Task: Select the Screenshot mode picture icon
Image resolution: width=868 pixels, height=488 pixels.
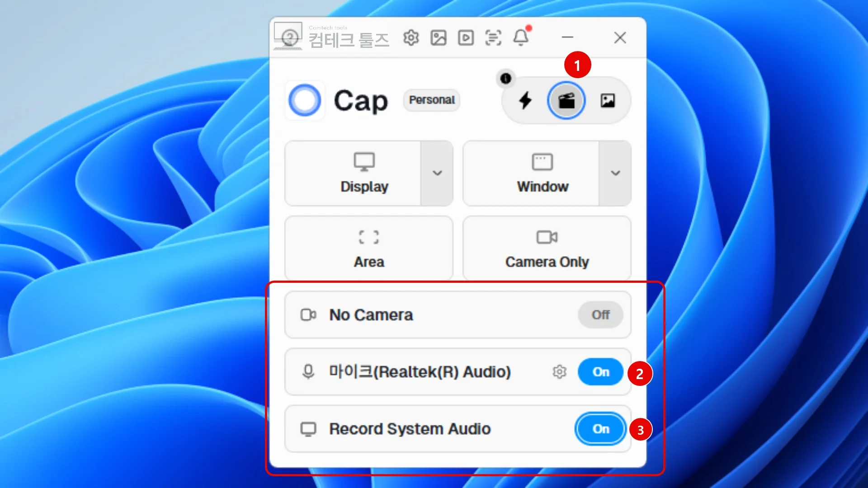Action: click(x=608, y=100)
